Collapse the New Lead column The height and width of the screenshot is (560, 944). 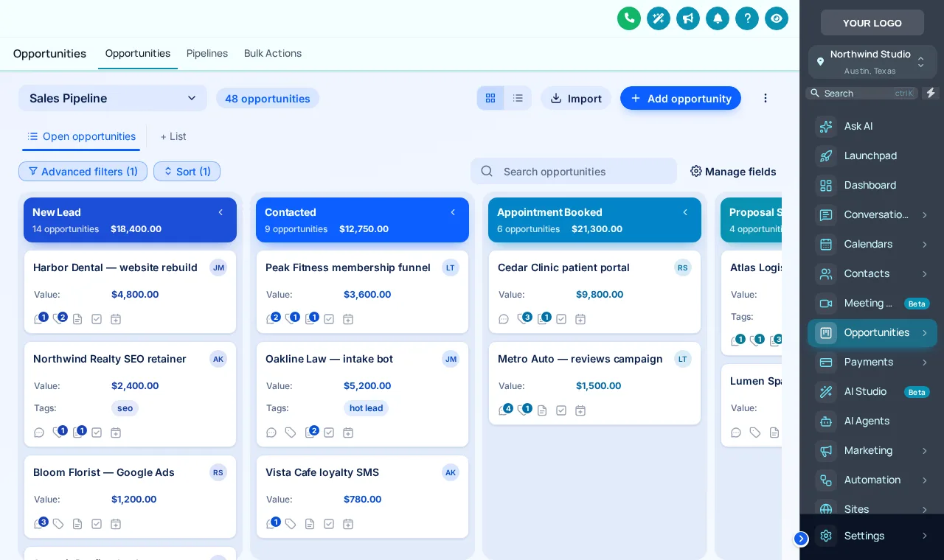point(221,212)
